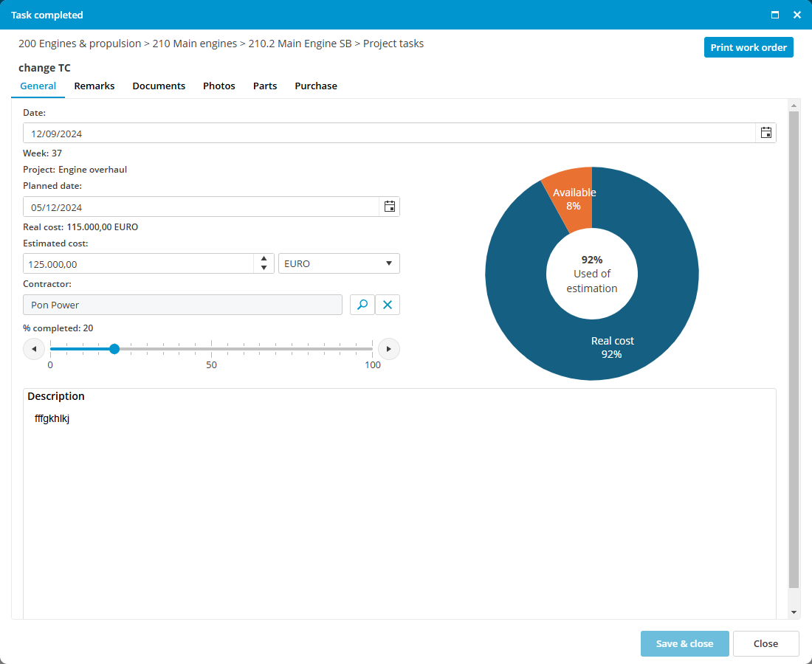
Task: Close the Task completed dialog with X
Action: [x=797, y=15]
